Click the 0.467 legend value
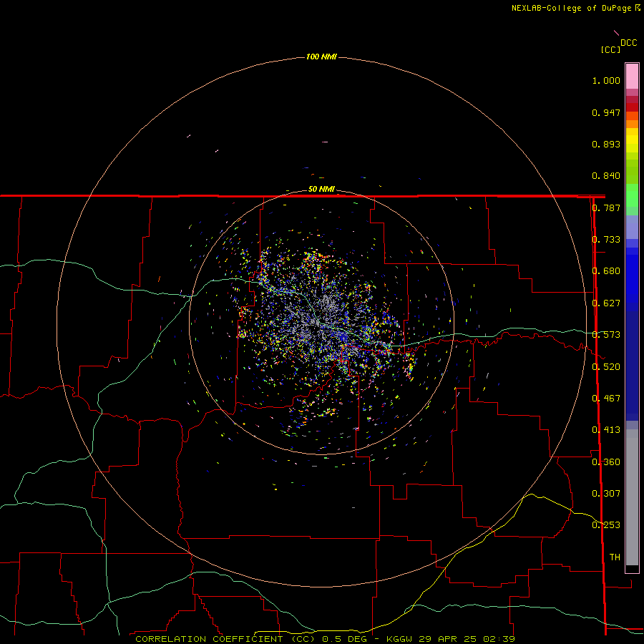Viewport: 644px width, 644px height. [606, 399]
